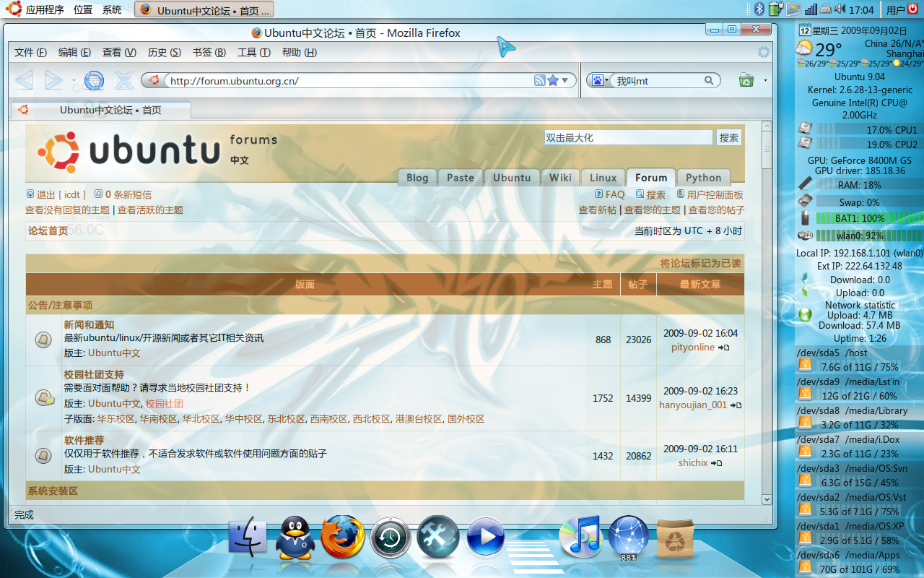This screenshot has width=924, height=578.
Task: Select the Ubuntu中文论坛 browser tab
Action: (101, 110)
